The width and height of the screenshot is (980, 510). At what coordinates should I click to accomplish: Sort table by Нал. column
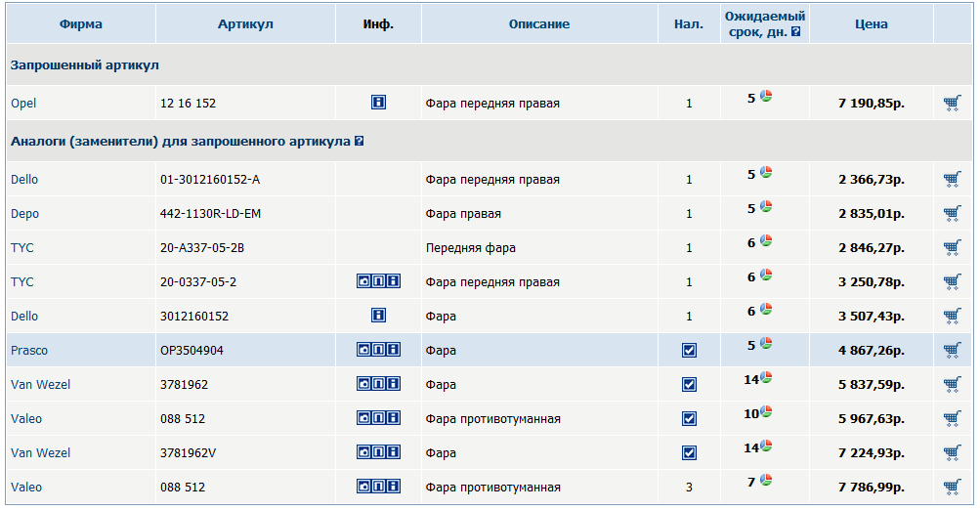(688, 24)
